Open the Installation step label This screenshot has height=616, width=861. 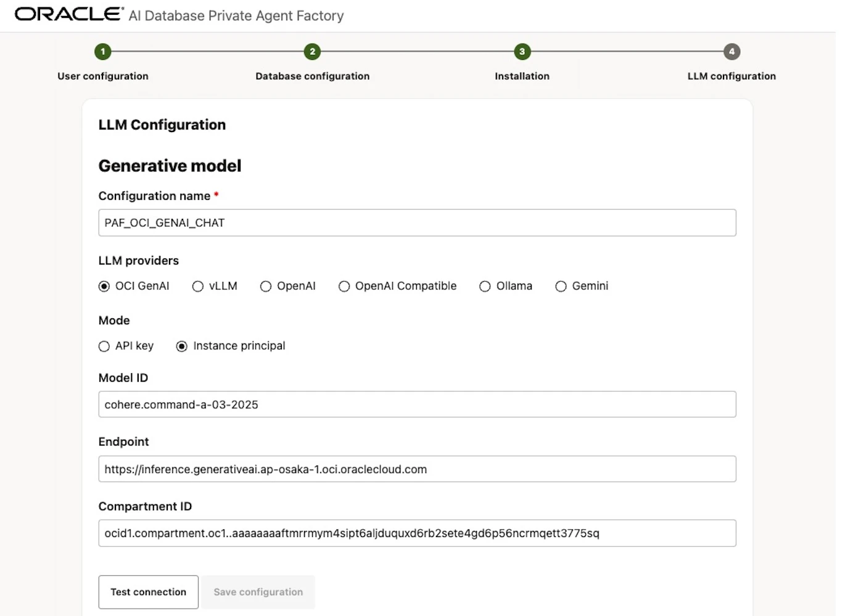pos(522,76)
